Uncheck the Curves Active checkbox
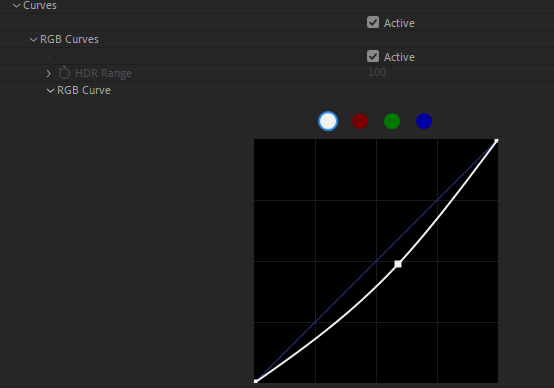554x388 pixels. click(x=373, y=22)
